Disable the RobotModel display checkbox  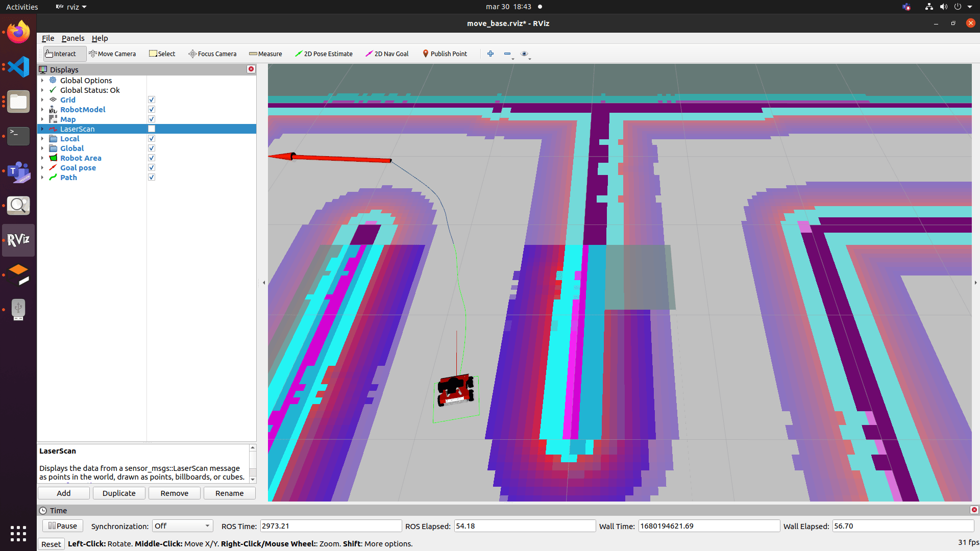[152, 109]
